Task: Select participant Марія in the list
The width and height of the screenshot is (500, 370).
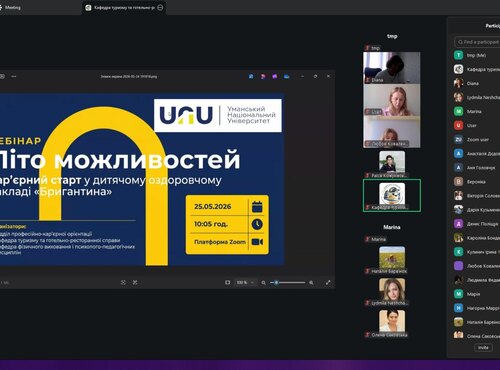Action: 477,294
